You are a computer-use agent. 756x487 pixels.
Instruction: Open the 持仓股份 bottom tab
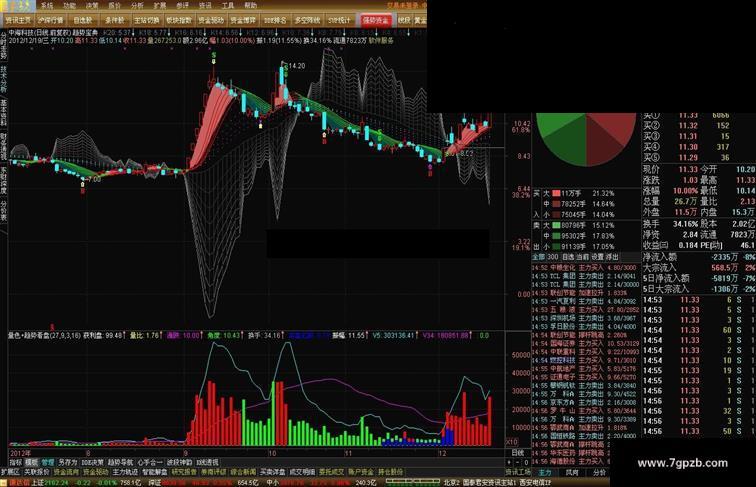coord(390,472)
